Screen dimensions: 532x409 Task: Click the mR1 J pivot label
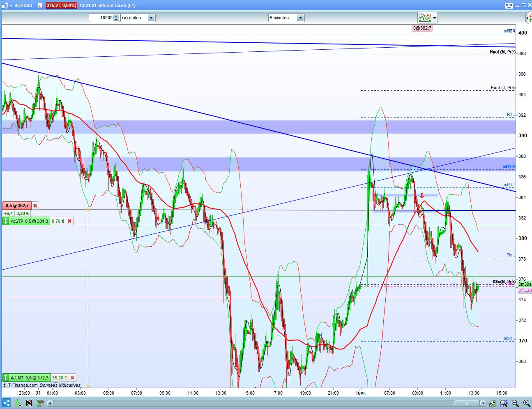coord(509,185)
